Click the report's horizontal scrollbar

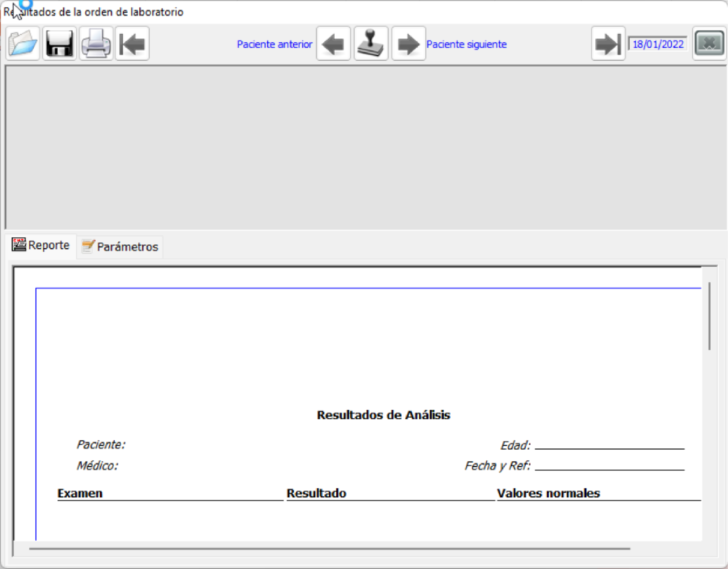(329, 549)
